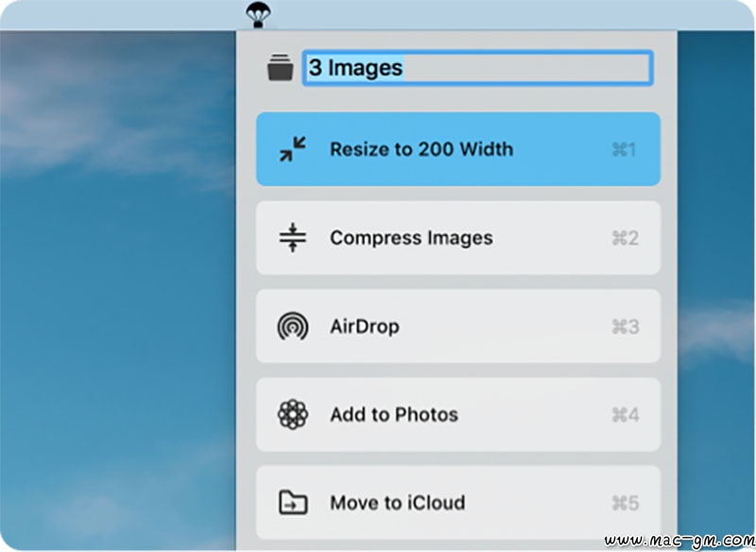Click the 3 Images name field
Viewport: 756px width, 552px height.
(478, 68)
